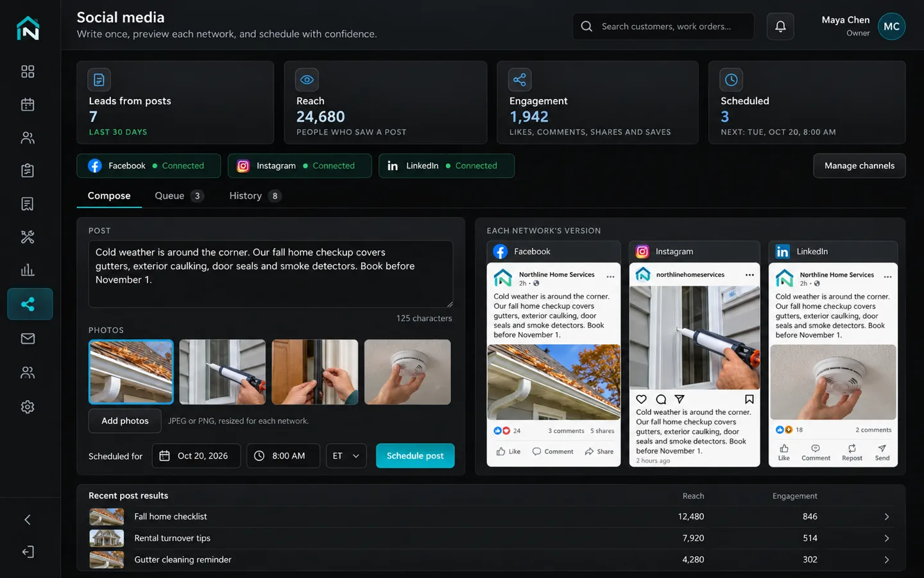
Task: Open Facebook preview post options (three dots)
Action: tap(610, 277)
